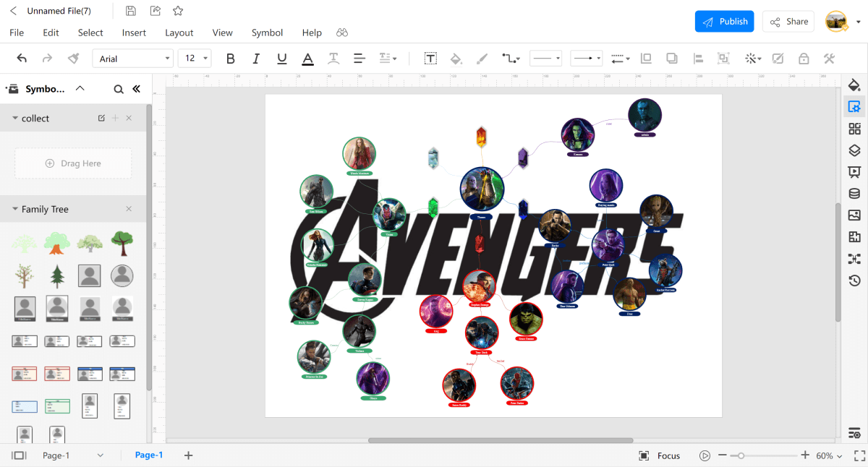The image size is (868, 467).
Task: Open the theme panel in right sidebar
Action: (x=854, y=85)
